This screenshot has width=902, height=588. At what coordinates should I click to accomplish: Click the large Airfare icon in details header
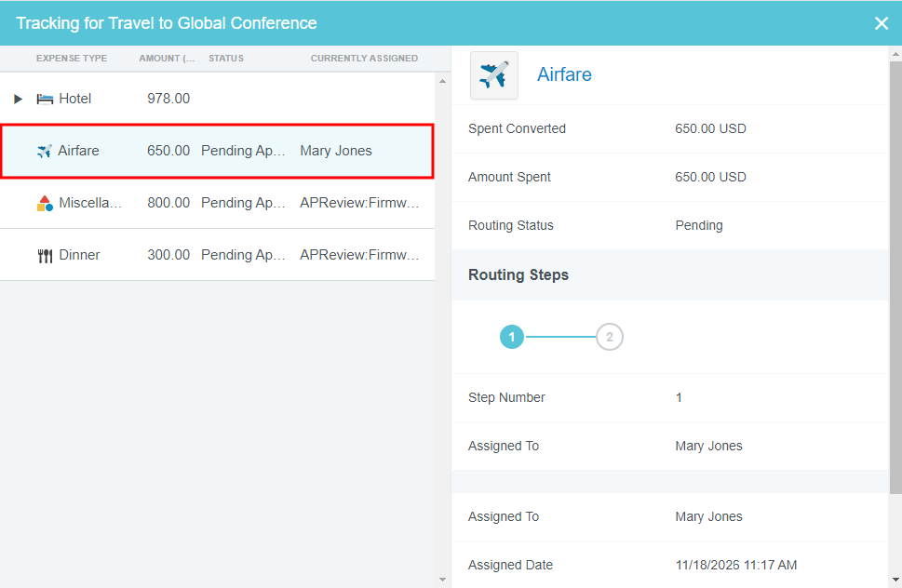[x=493, y=75]
